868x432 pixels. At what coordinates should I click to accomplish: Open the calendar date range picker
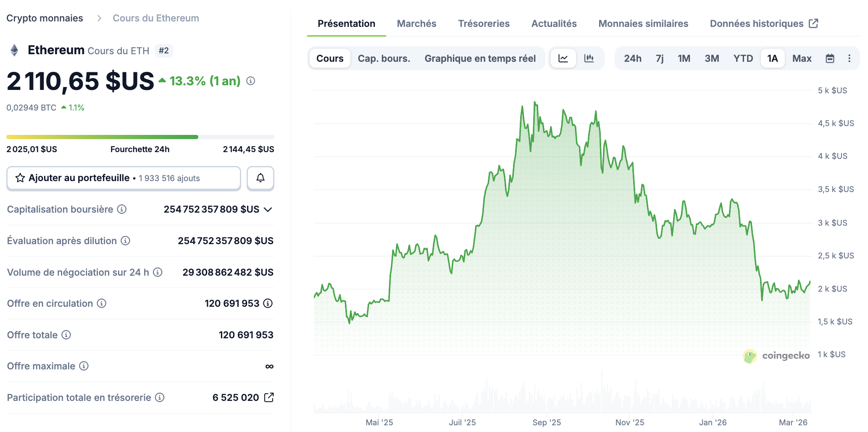[830, 58]
